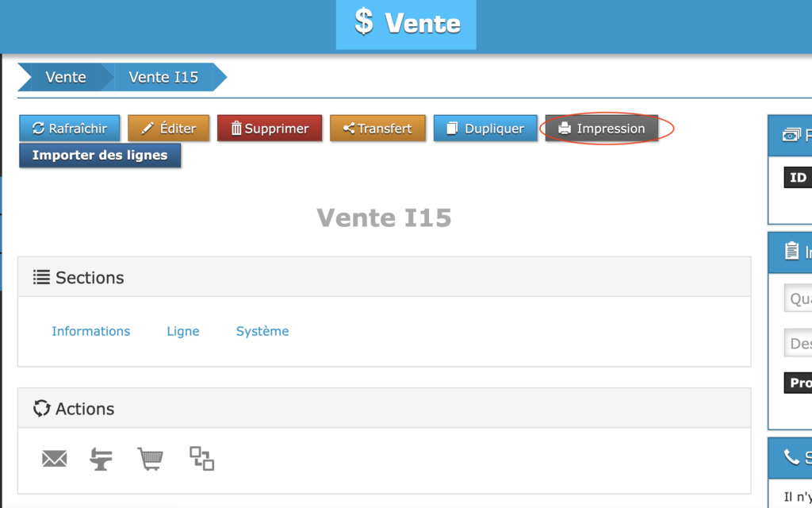Click the Transfert share button
This screenshot has height=508, width=812.
tap(377, 129)
